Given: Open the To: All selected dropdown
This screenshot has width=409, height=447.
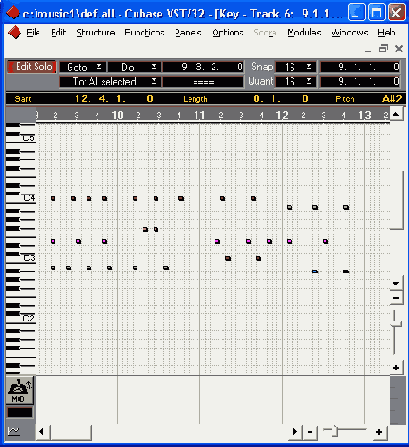Looking at the screenshot, I should tap(110, 82).
